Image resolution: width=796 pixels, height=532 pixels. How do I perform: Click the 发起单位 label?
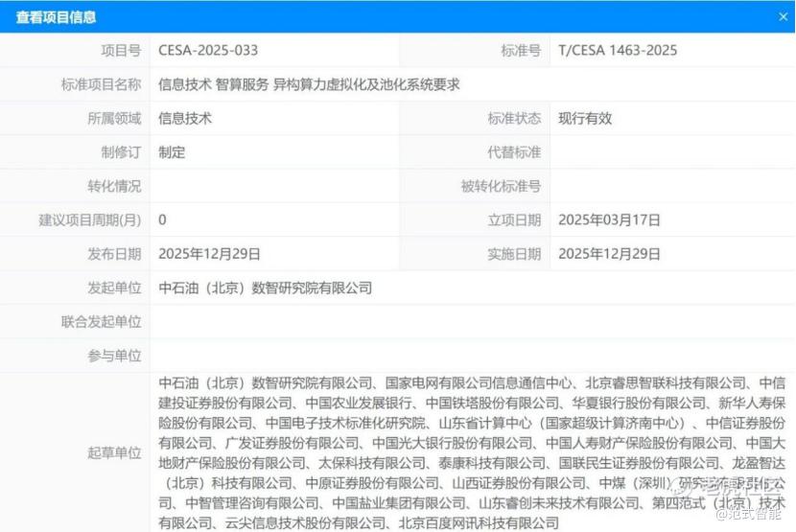[x=114, y=288]
